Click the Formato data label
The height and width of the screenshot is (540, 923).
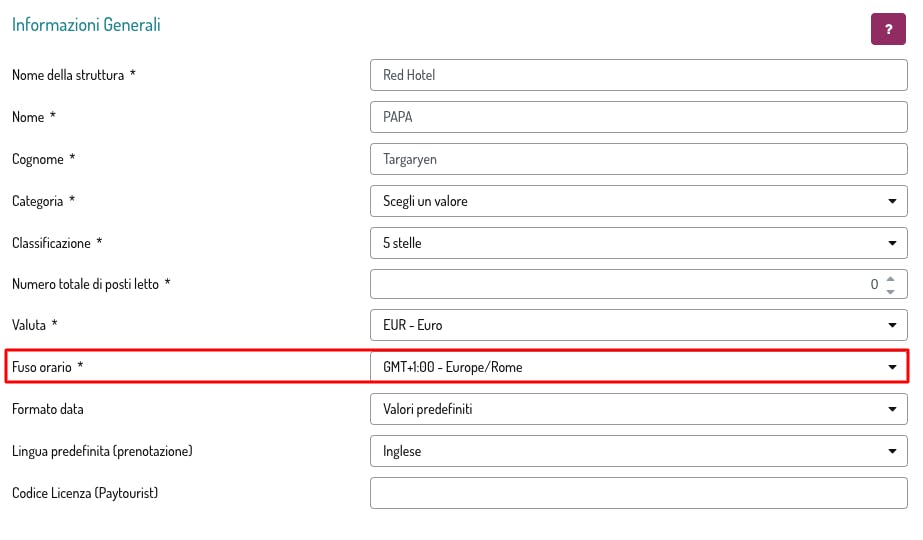click(x=48, y=409)
